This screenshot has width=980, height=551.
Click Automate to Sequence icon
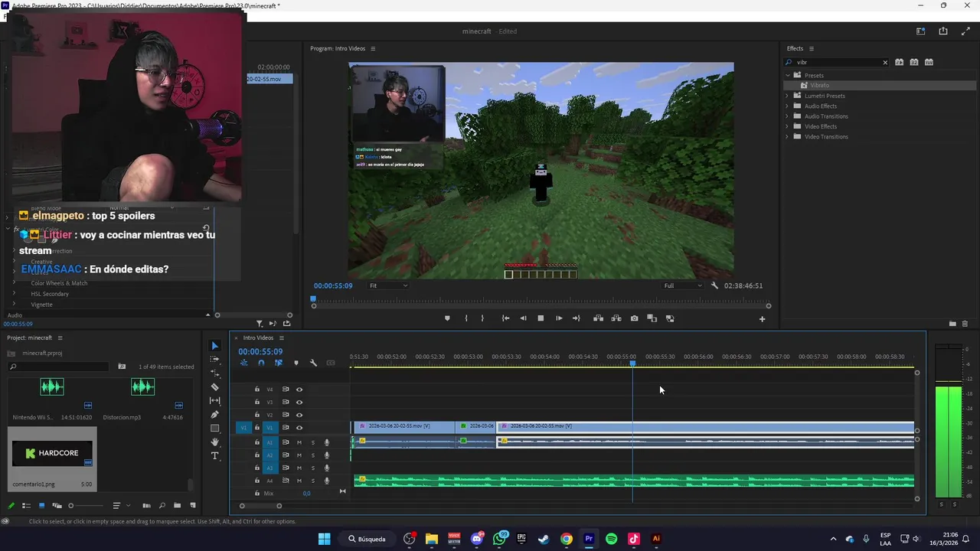pos(146,506)
